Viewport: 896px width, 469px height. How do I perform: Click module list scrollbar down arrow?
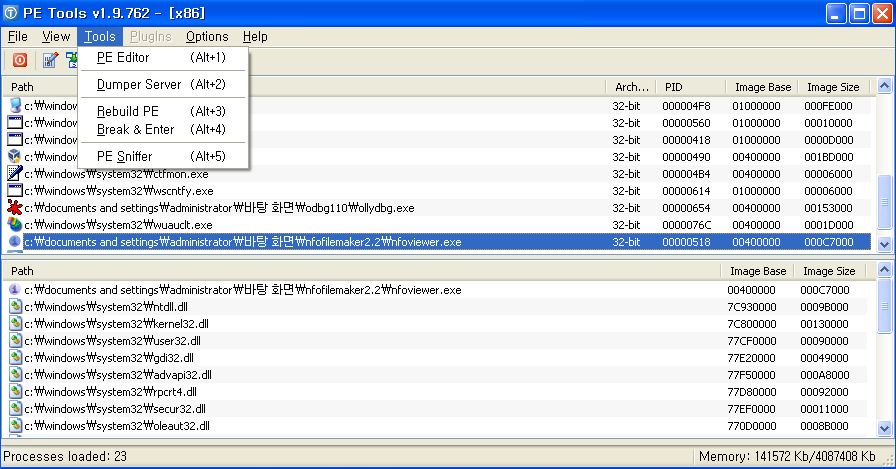pos(884,428)
